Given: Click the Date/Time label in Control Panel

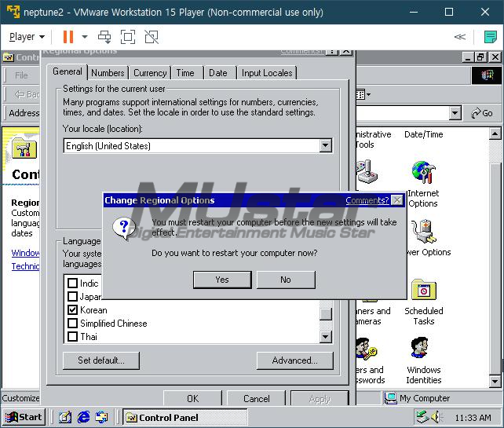Looking at the screenshot, I should tap(424, 134).
